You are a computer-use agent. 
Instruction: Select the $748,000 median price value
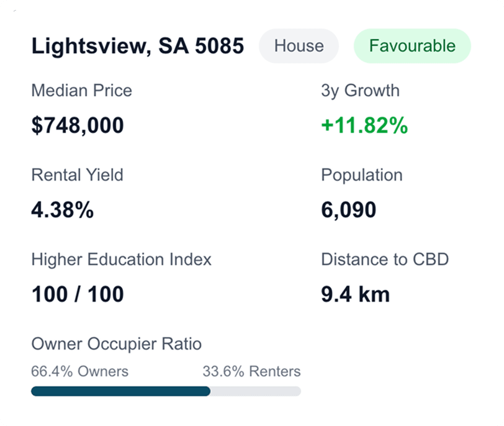(78, 125)
